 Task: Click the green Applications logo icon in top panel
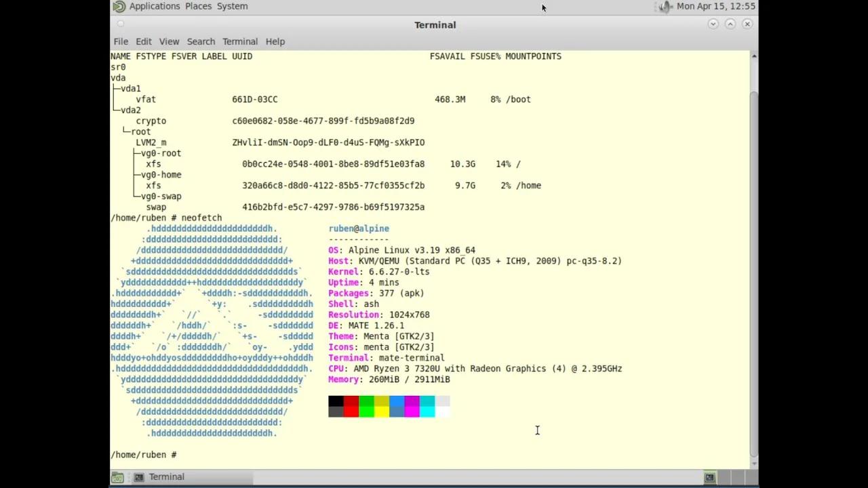click(120, 6)
